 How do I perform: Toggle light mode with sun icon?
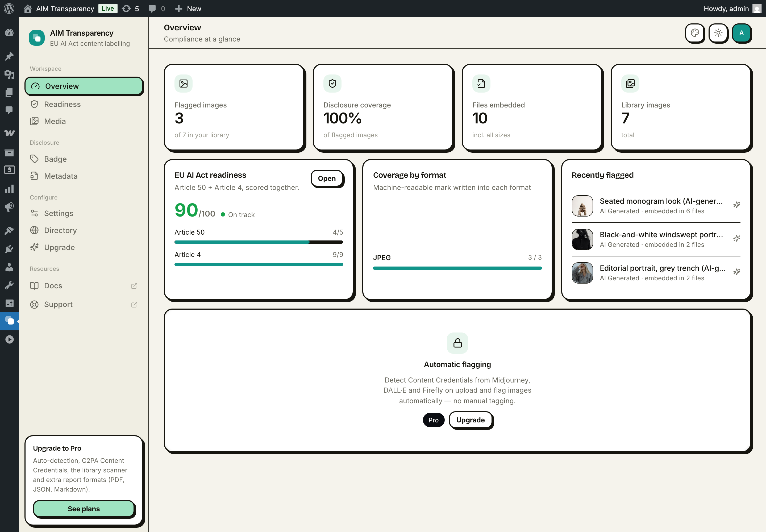718,33
